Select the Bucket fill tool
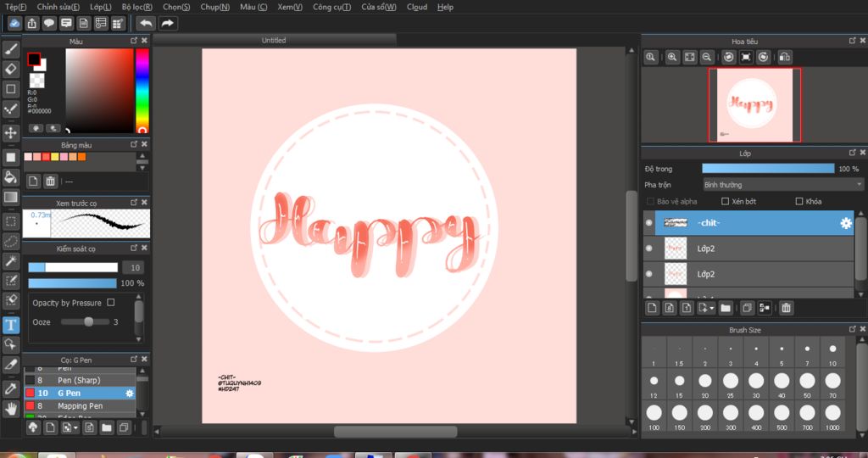The image size is (868, 458). pyautogui.click(x=10, y=177)
